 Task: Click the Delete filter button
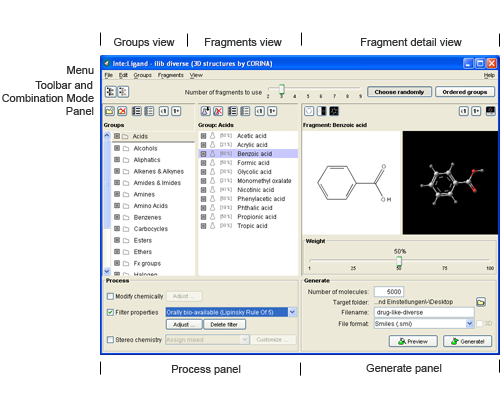[224, 324]
